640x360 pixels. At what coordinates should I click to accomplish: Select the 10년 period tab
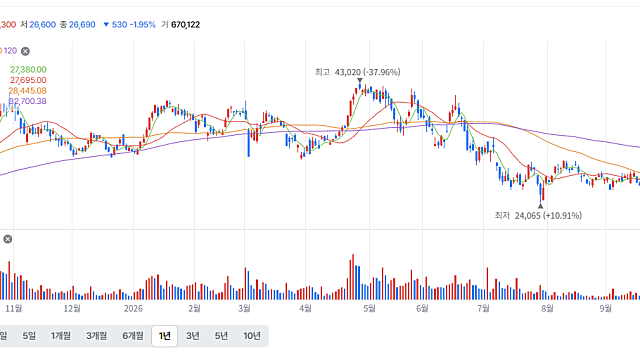tap(252, 336)
